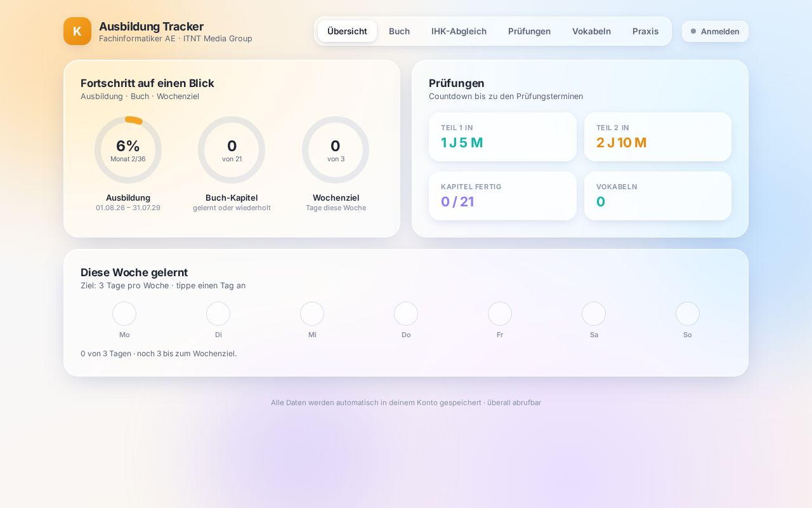This screenshot has height=508, width=812.
Task: Click the Ausbildung Tracker title
Action: click(x=151, y=26)
